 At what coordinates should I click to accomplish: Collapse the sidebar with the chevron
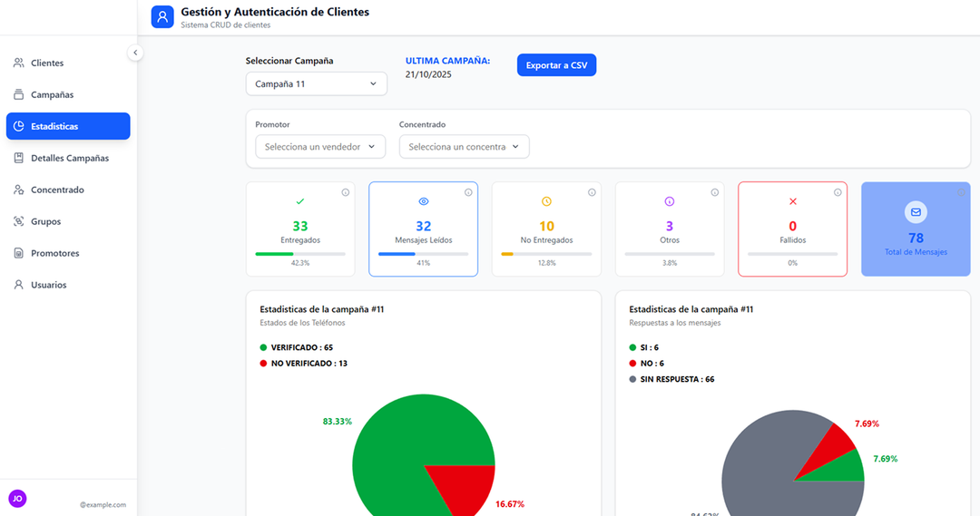(135, 53)
